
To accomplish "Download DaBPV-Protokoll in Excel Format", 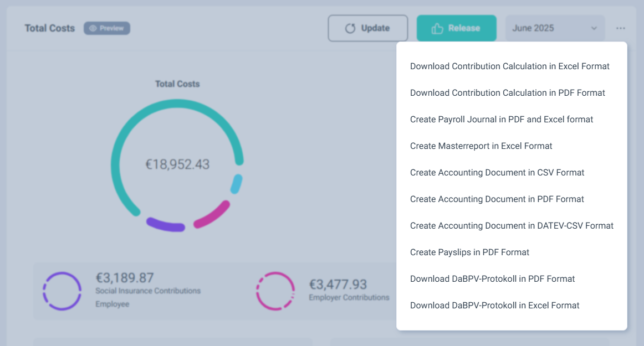I will click(494, 306).
